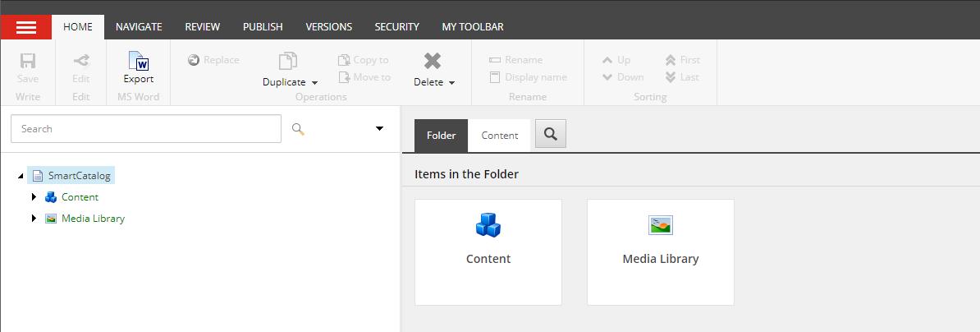This screenshot has width=980, height=332.
Task: Select the SmartCatalog tree item
Action: [x=79, y=176]
